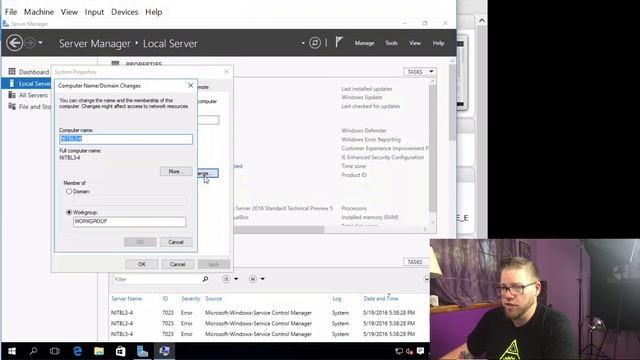This screenshot has height=360, width=640.
Task: Click the Windows Update property label
Action: point(362,97)
